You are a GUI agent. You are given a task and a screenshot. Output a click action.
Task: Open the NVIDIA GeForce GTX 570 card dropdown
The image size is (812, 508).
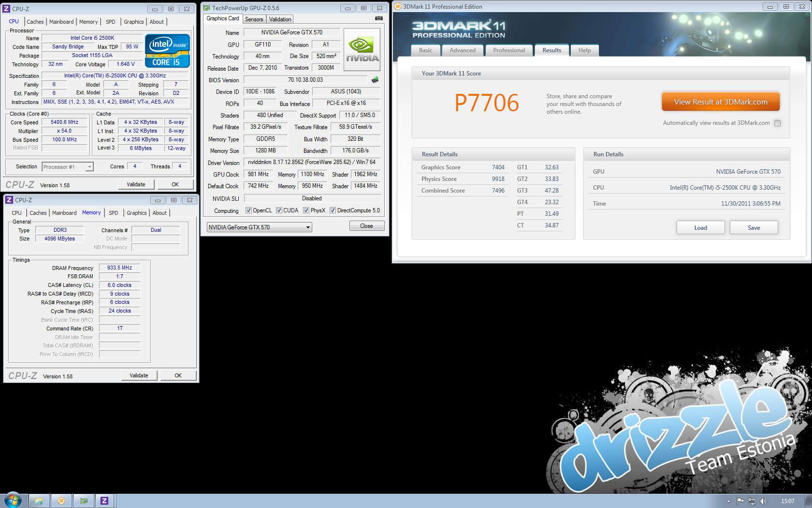pyautogui.click(x=259, y=227)
